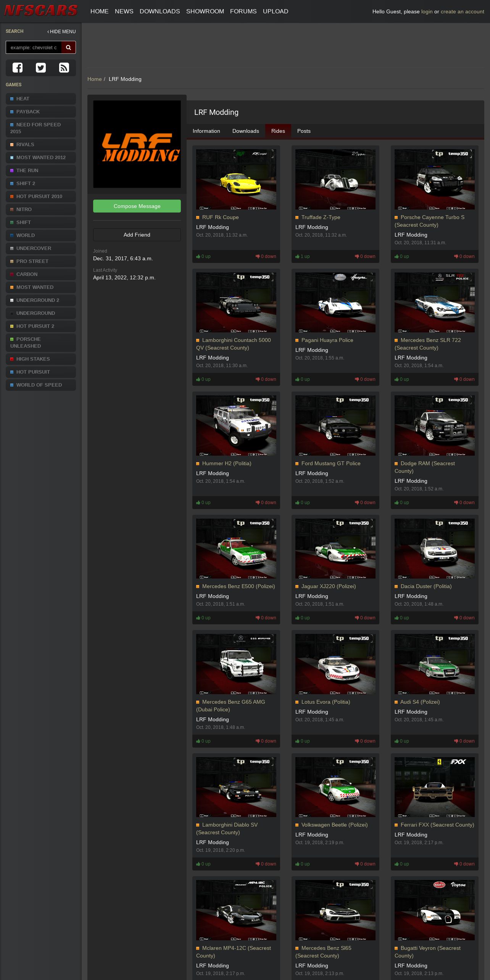Viewport: 490px width, 980px height.
Task: Open the Ferrari FXX ride thumbnail
Action: tap(434, 787)
